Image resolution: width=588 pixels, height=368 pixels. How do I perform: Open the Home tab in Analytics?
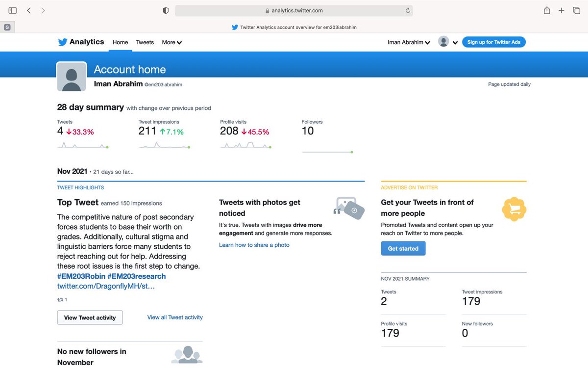click(120, 42)
